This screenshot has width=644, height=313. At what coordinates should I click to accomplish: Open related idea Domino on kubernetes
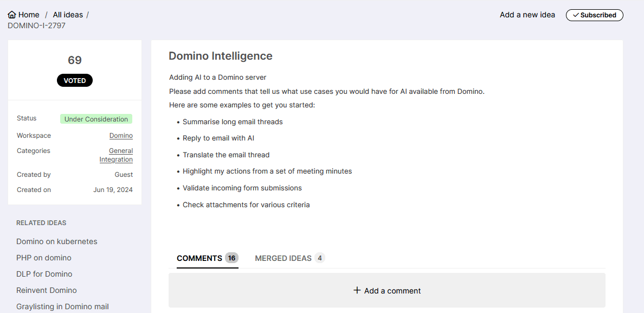pos(57,241)
